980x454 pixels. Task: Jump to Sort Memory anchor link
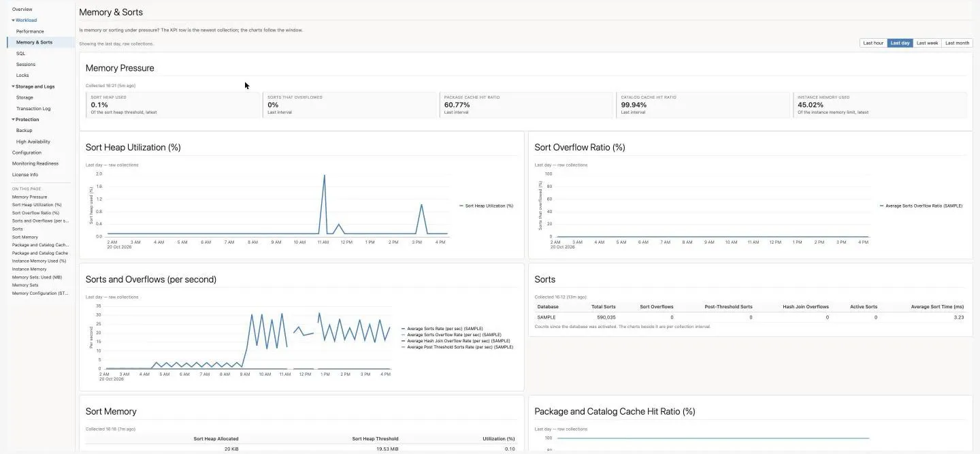click(x=25, y=238)
